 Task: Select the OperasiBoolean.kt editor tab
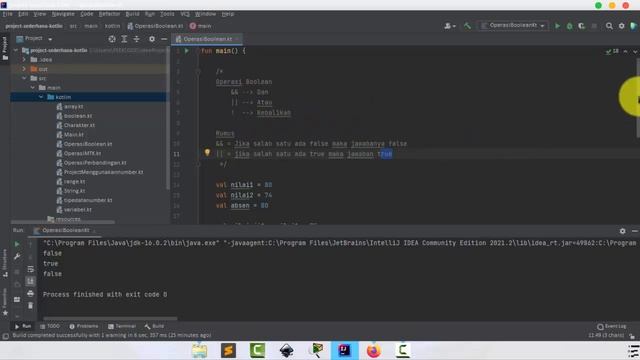(x=207, y=39)
